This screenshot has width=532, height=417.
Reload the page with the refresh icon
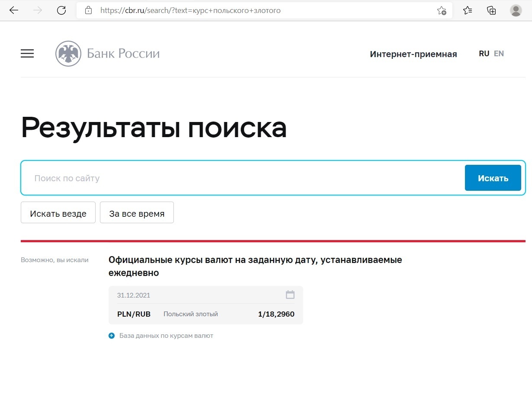pyautogui.click(x=61, y=10)
